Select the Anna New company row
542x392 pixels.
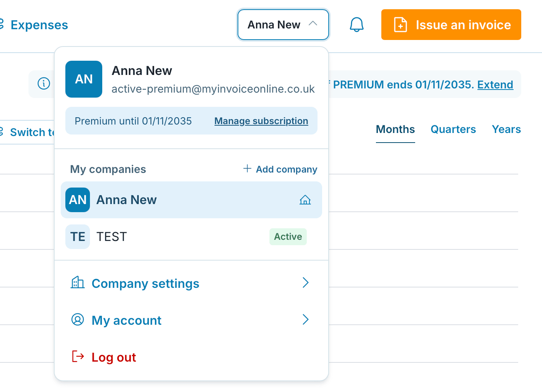point(191,200)
